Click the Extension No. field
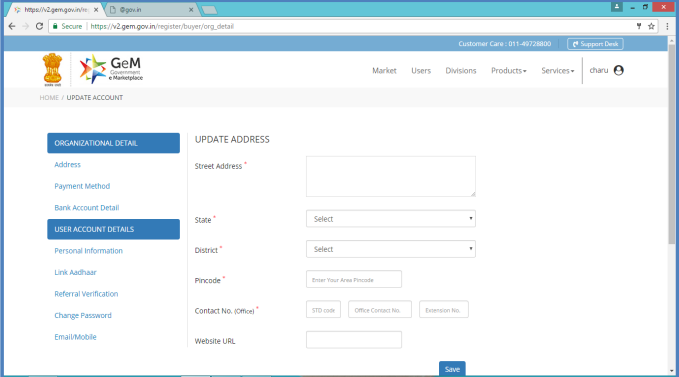The width and height of the screenshot is (679, 377). [444, 309]
